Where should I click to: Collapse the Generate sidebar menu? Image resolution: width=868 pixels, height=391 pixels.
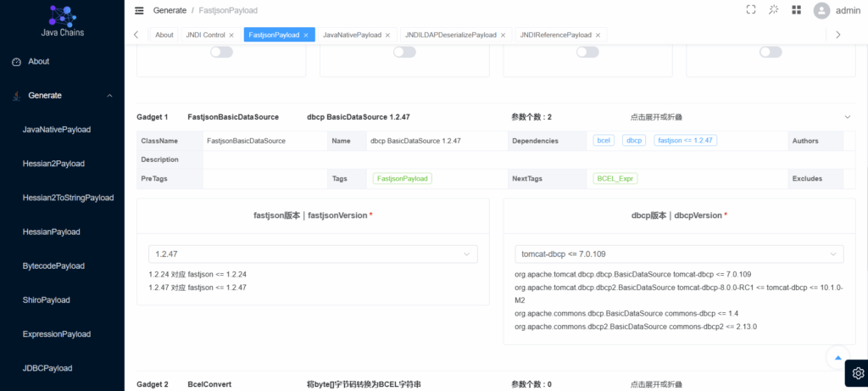click(x=109, y=96)
